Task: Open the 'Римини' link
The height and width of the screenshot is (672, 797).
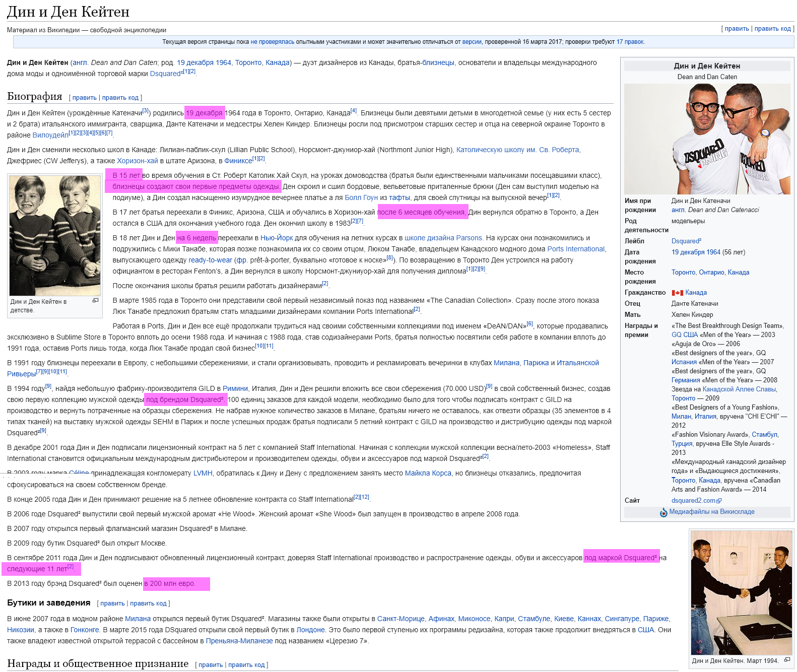Action: (235, 389)
